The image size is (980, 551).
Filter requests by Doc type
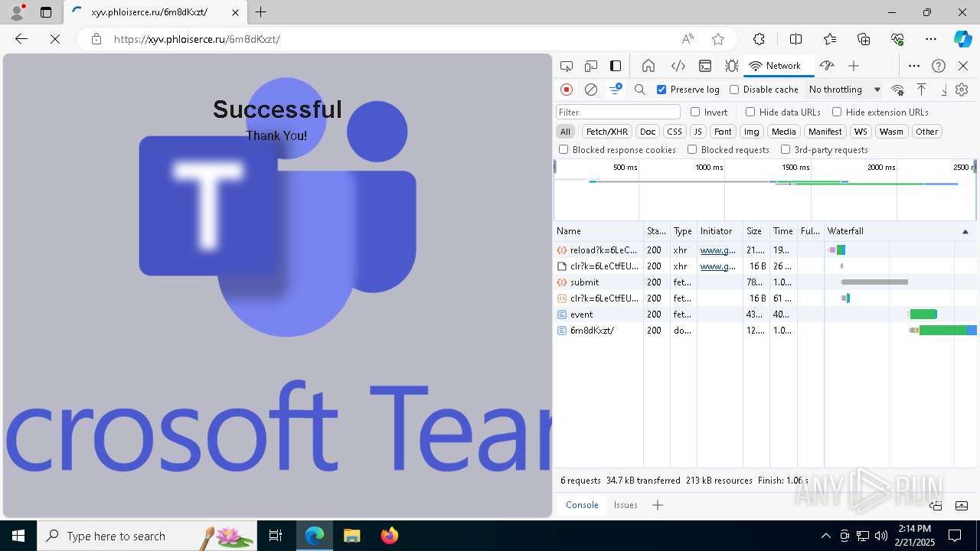click(648, 132)
